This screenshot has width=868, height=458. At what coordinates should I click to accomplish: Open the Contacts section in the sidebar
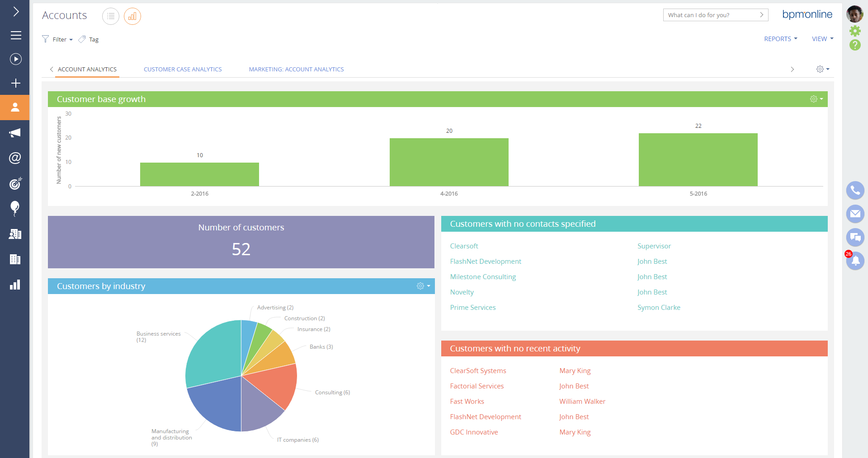click(15, 107)
